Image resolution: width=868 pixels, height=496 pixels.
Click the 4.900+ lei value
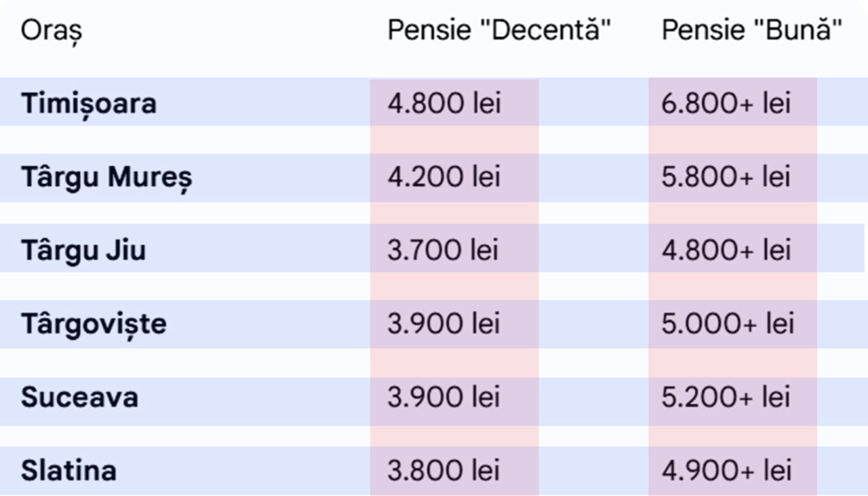point(726,470)
